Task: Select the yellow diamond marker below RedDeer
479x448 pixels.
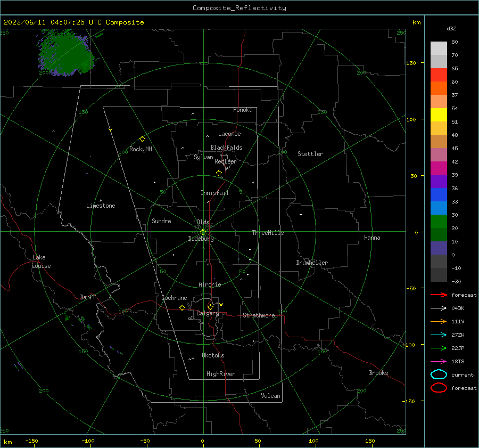Action: point(219,173)
